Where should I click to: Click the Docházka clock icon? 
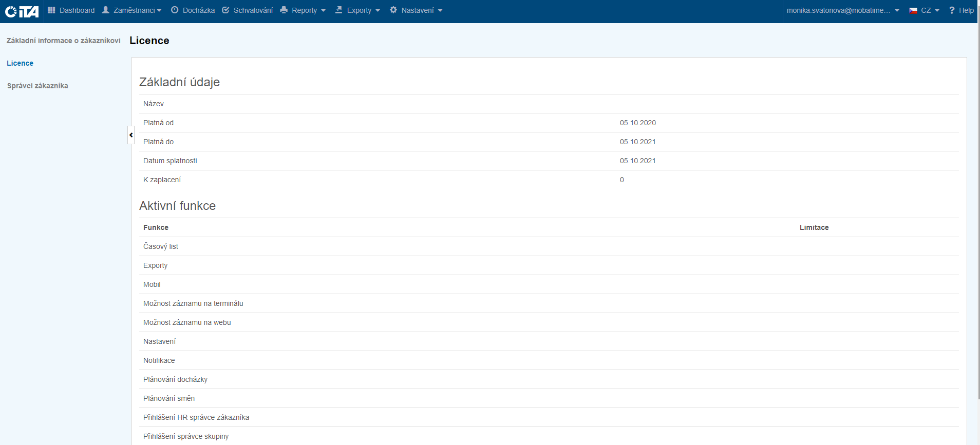[175, 10]
